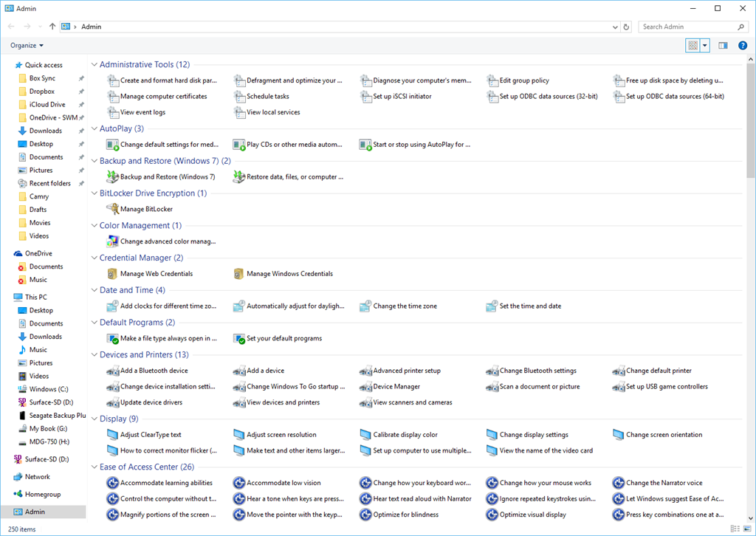Toggle the preview pane button
Viewport: 756px width, 536px height.
723,46
